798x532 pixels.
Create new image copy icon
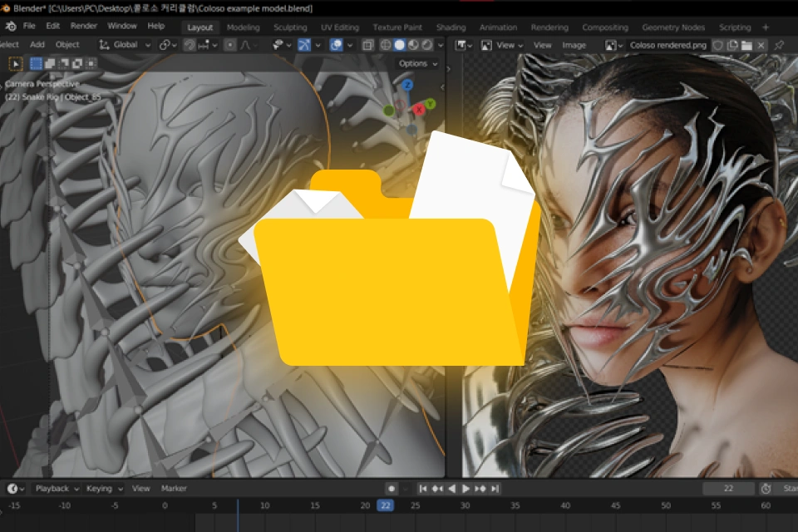tap(732, 46)
